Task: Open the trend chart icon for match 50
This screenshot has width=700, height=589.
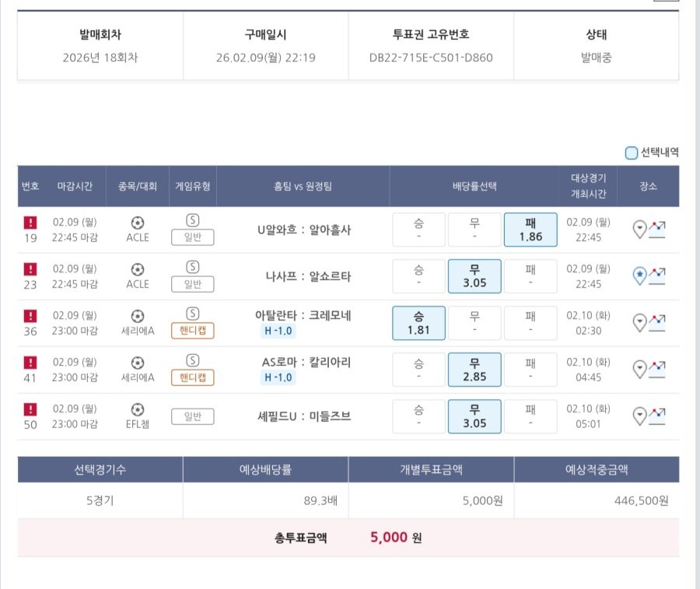Action: [657, 416]
